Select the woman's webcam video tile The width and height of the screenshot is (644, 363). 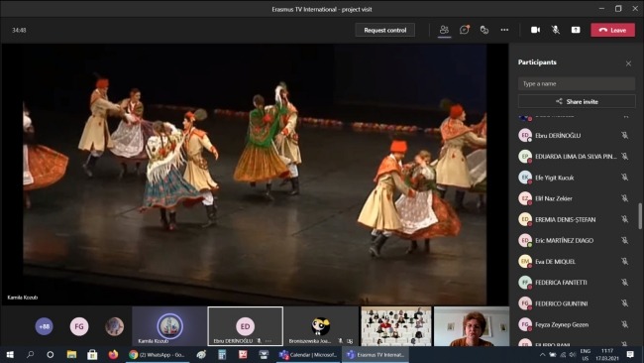tap(471, 326)
